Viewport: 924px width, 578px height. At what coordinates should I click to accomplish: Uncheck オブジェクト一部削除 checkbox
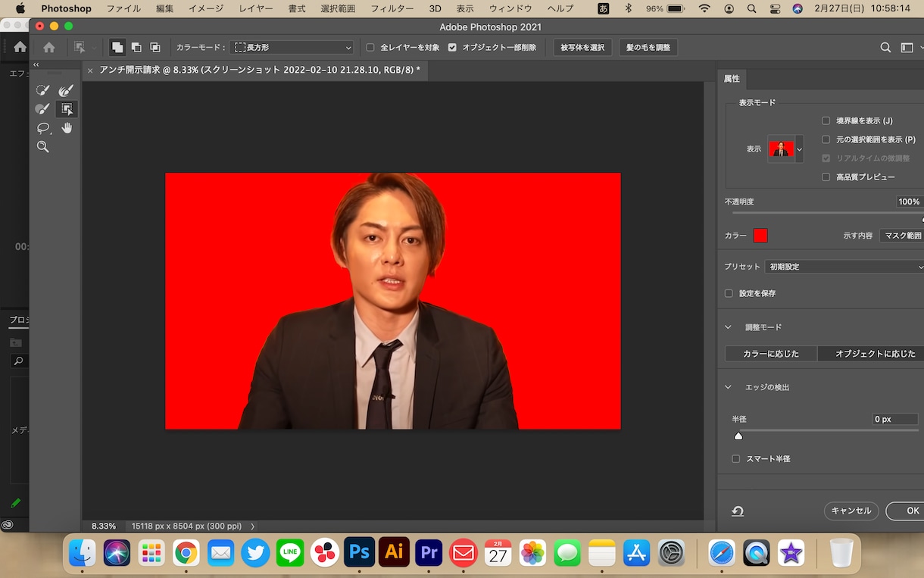coord(452,47)
